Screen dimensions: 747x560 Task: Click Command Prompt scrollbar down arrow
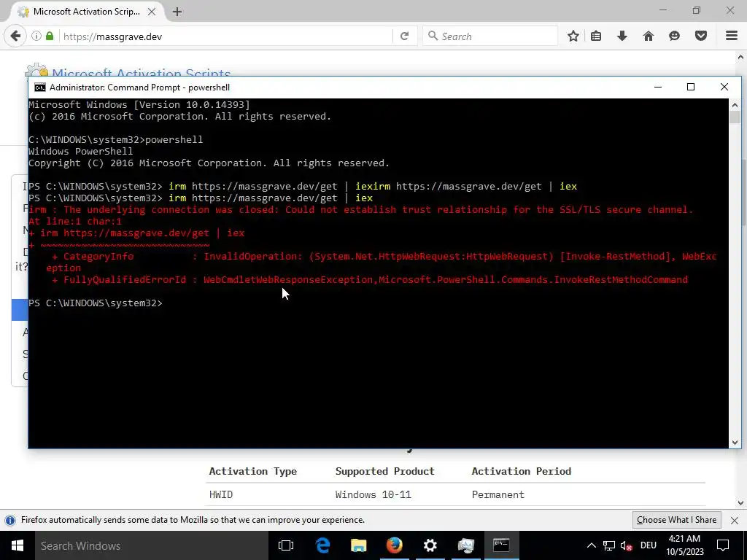pos(735,443)
